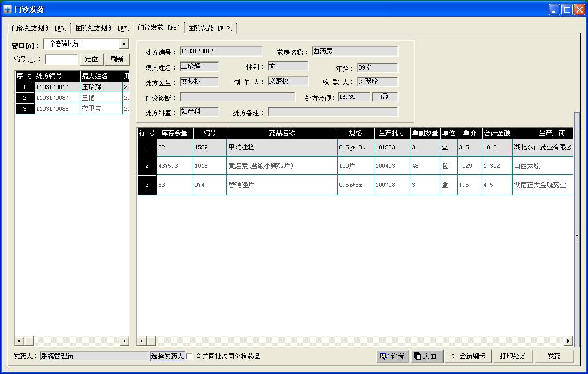
Task: Click 选择发药人 select dispenser button
Action: click(x=167, y=356)
